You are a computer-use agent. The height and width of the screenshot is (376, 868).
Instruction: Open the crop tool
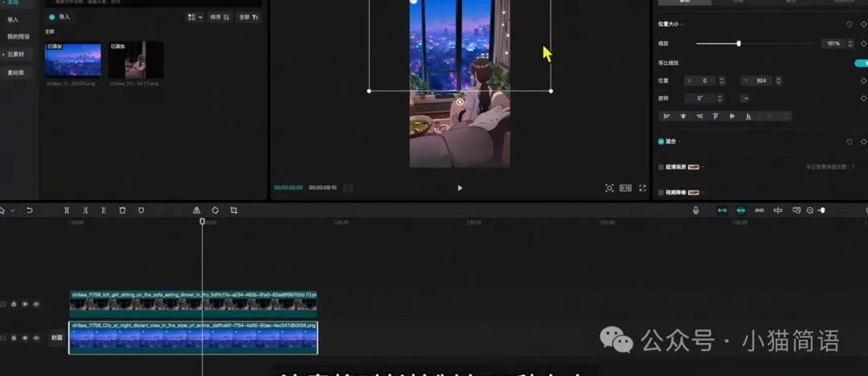tap(234, 210)
